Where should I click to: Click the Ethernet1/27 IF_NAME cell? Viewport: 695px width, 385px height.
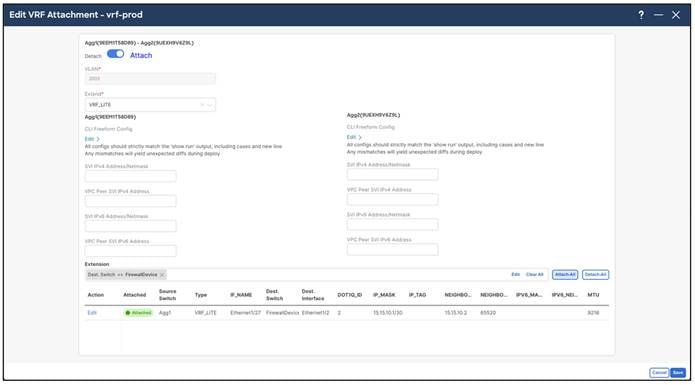coord(245,313)
